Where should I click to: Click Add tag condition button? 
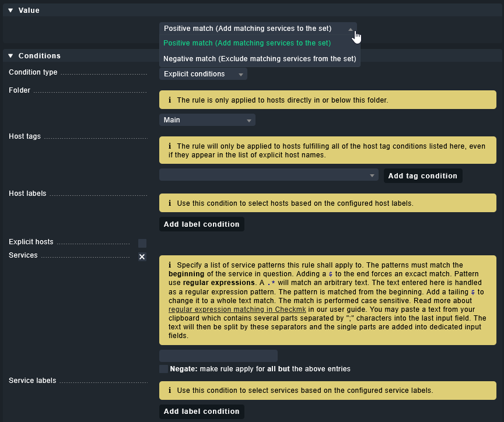coord(423,176)
